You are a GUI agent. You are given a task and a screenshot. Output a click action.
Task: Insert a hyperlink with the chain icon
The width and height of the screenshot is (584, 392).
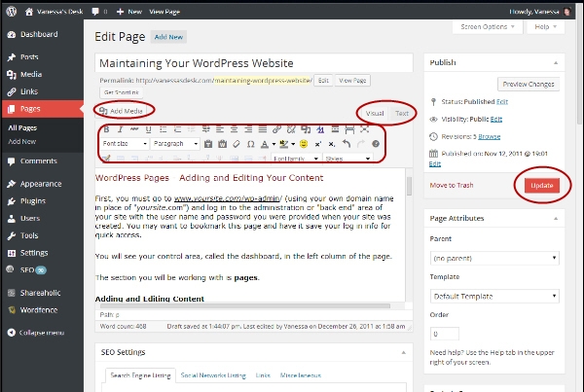(276, 129)
